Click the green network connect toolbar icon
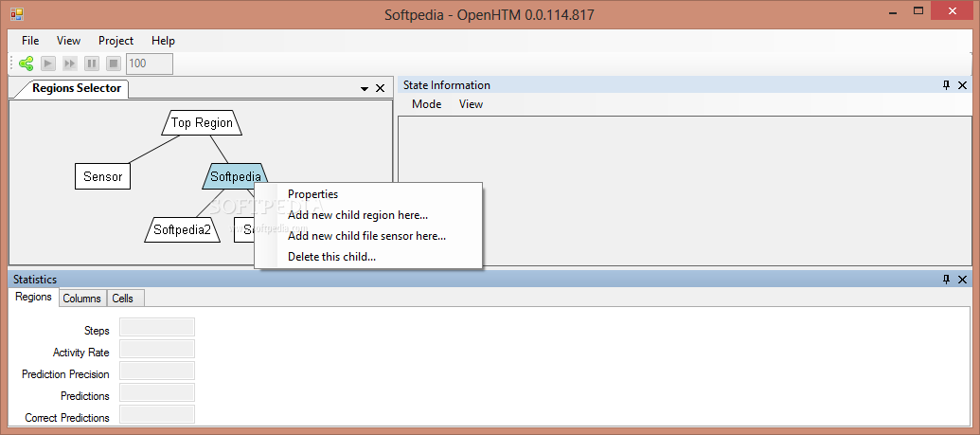 [27, 63]
